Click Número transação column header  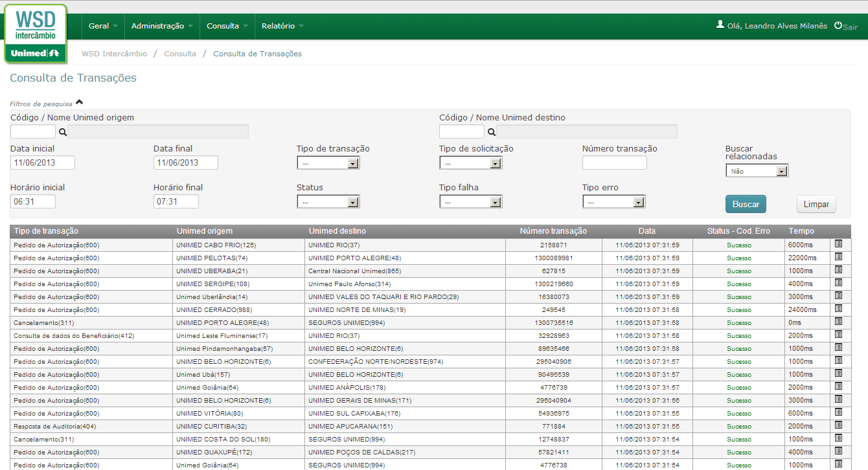pos(553,231)
